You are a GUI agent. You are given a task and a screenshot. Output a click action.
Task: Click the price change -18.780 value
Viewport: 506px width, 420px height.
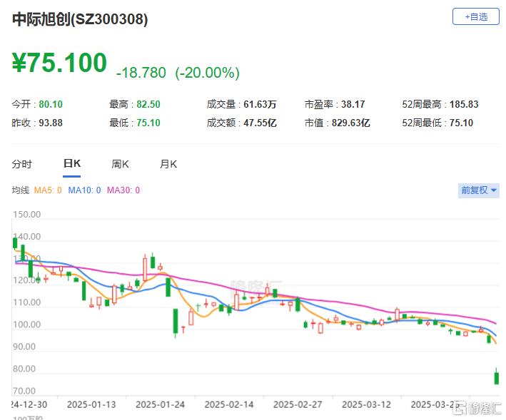[x=141, y=73]
